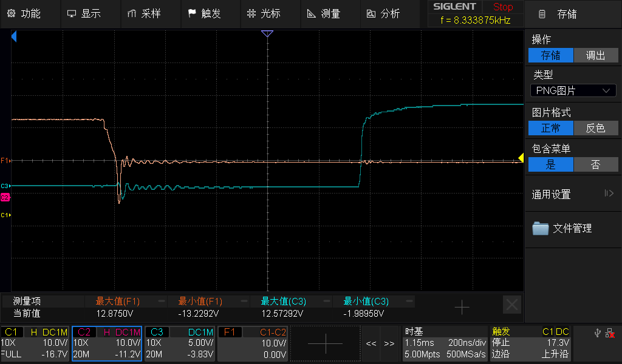Image resolution: width=622 pixels, height=364 pixels.
Task: Click the pink C2 channel offset marker
Action: pos(5,197)
